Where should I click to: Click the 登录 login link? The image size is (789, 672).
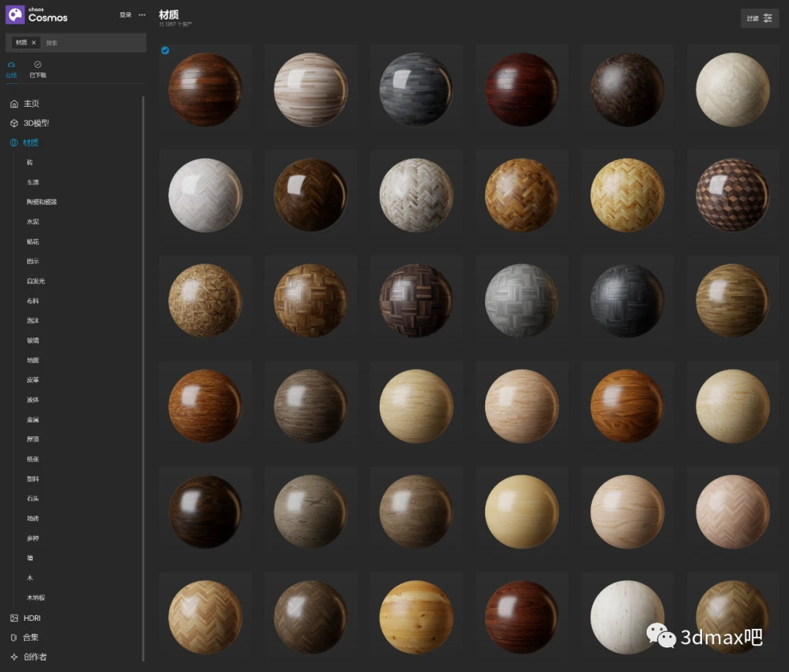tap(126, 15)
